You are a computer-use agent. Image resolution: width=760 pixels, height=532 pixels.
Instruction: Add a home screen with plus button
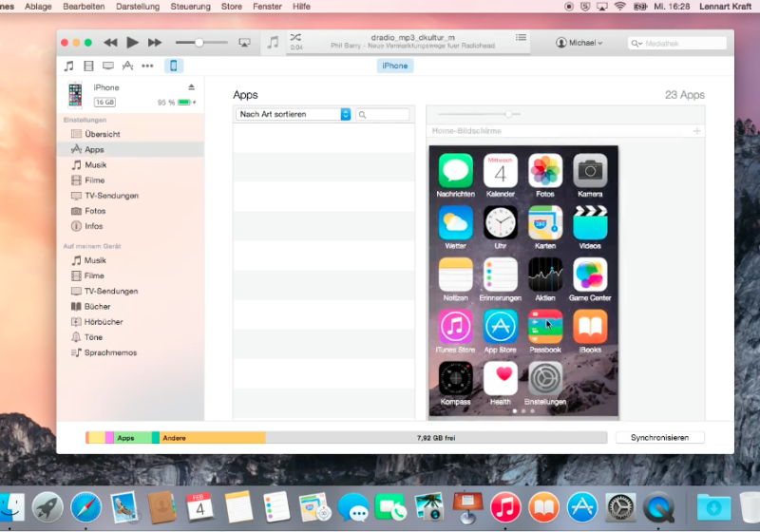(x=696, y=131)
